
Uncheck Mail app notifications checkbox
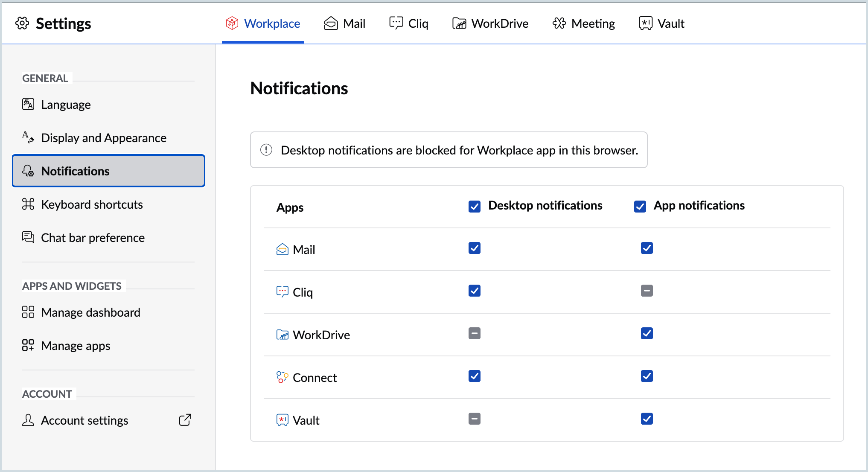tap(647, 248)
